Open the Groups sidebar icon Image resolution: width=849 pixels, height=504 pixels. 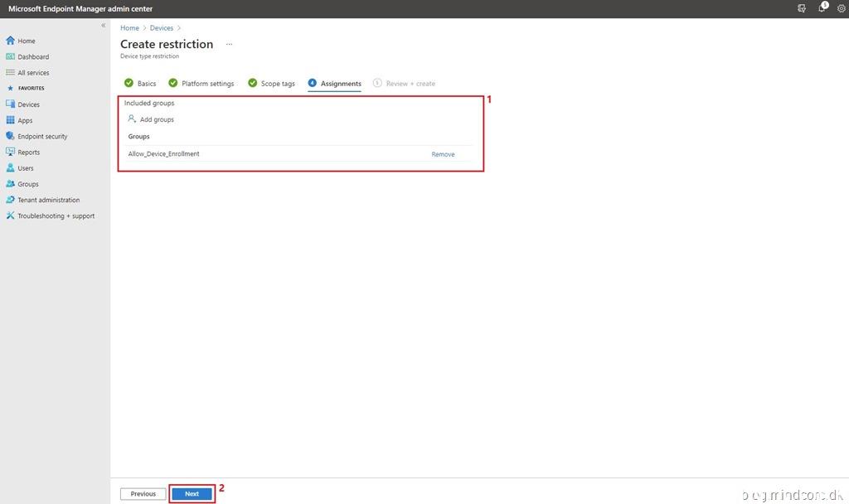(11, 184)
